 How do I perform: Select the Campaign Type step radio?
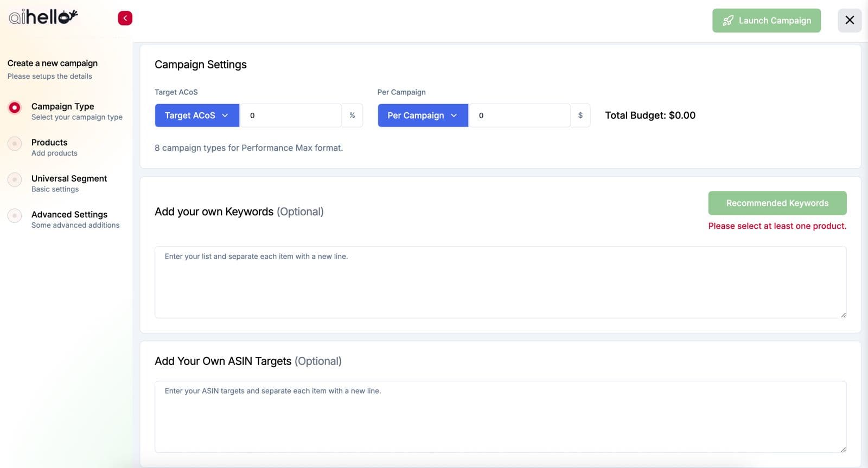pyautogui.click(x=15, y=107)
